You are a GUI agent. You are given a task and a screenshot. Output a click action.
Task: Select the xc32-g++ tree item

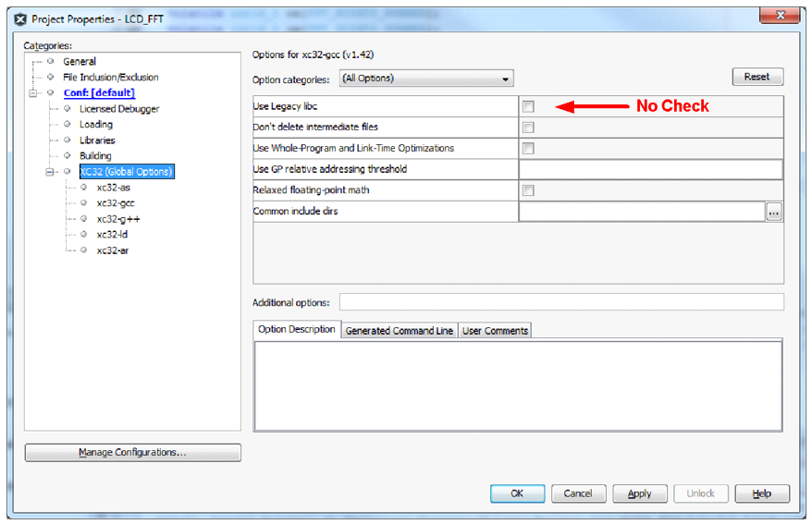click(x=118, y=219)
